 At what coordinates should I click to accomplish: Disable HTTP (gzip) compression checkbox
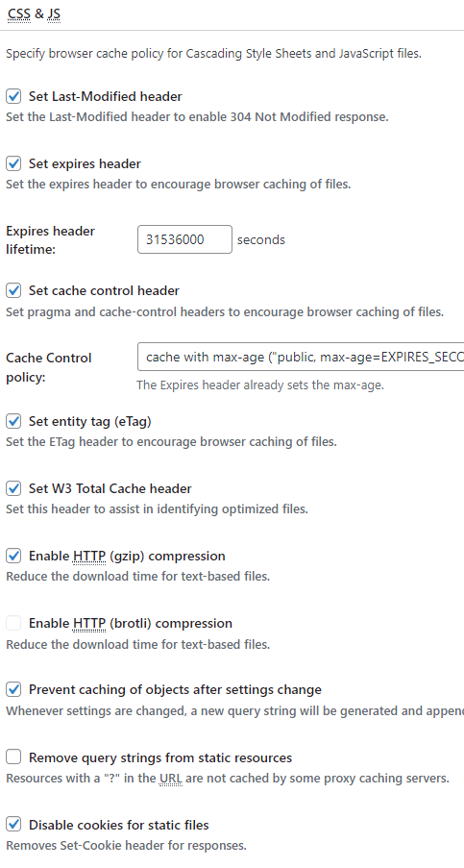13,556
